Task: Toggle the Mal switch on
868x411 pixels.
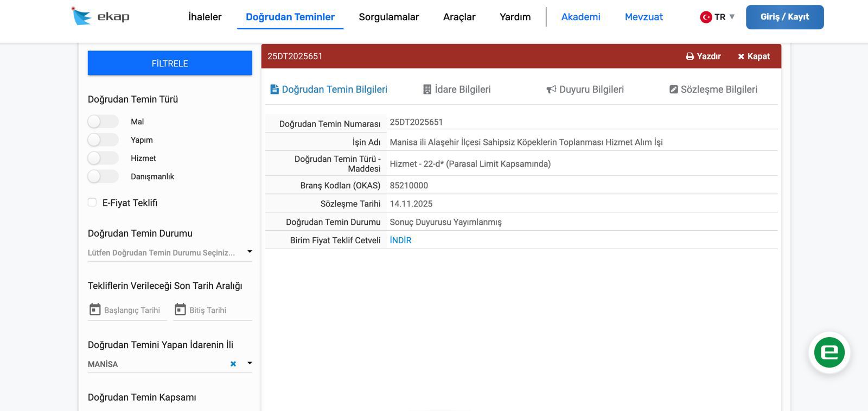Action: 103,122
